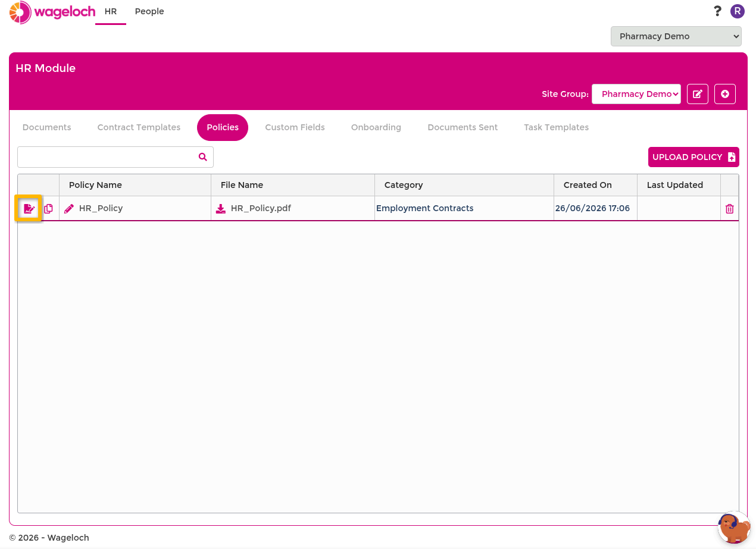Click the add site group plus icon
This screenshot has height=549, width=756.
pos(725,94)
